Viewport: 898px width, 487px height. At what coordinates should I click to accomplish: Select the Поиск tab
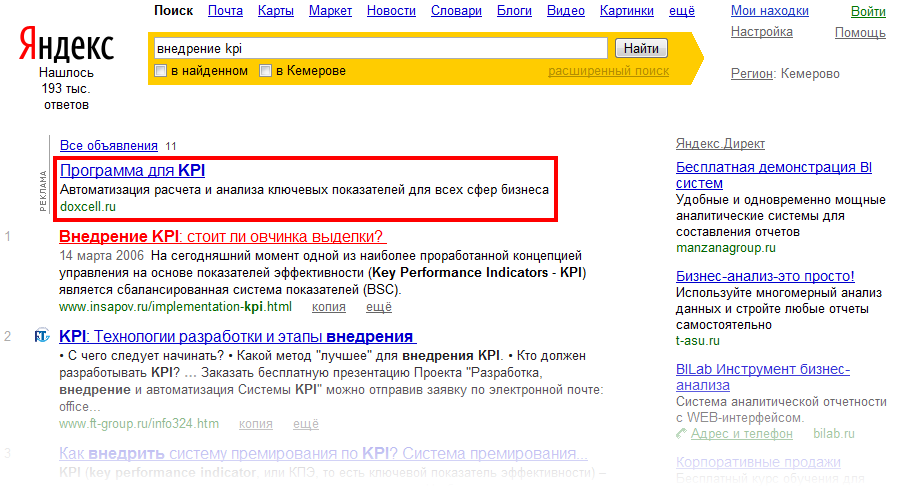[174, 10]
